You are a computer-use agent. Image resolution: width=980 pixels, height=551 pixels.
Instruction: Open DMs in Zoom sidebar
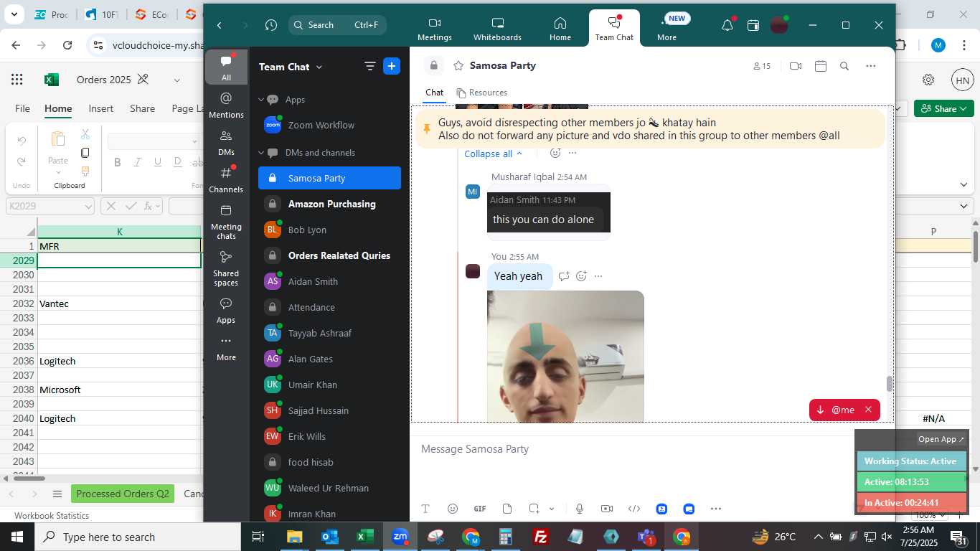[226, 142]
